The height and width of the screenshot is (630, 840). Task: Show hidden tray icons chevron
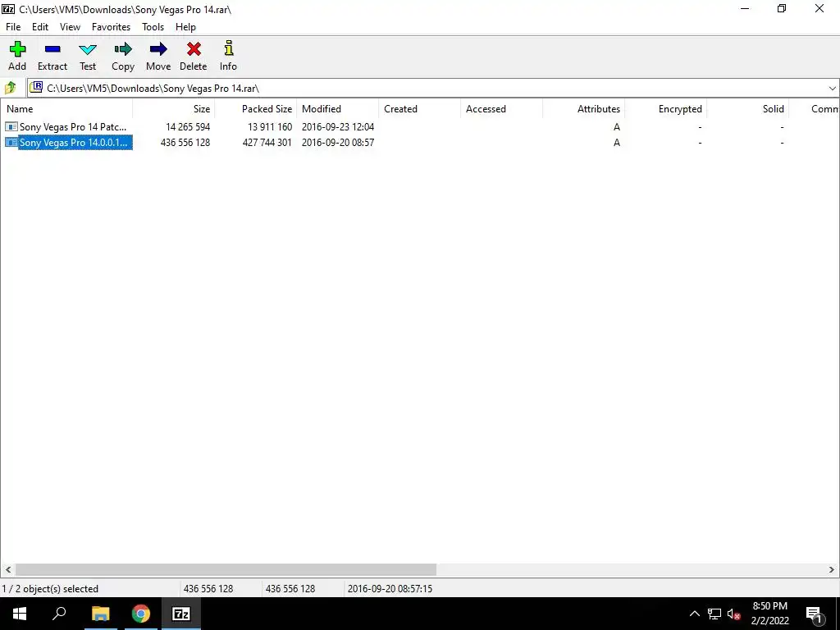pos(694,614)
